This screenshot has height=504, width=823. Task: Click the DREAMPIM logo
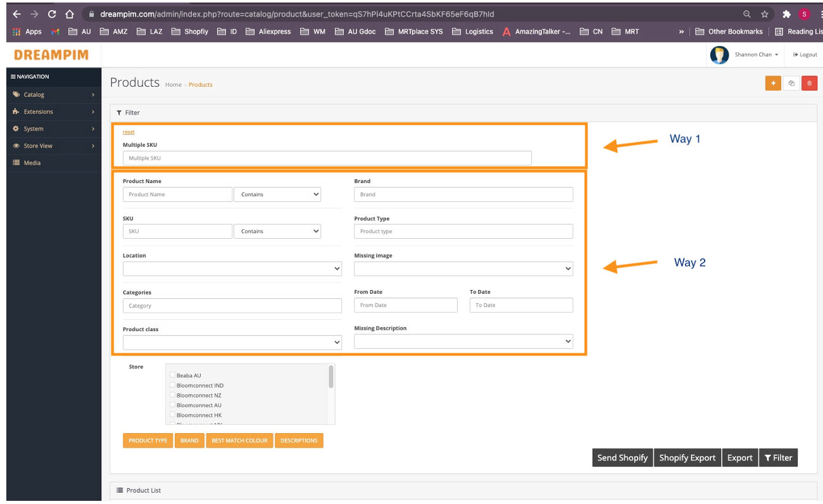51,55
